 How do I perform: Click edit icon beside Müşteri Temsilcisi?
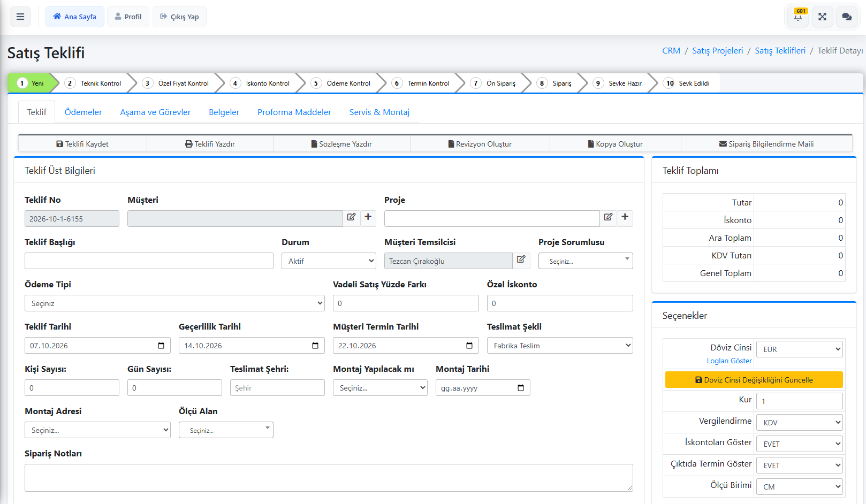pyautogui.click(x=521, y=259)
